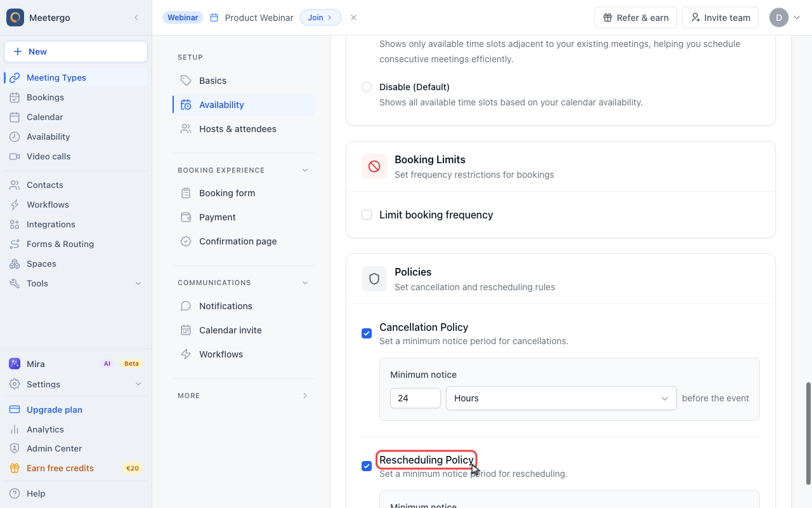Click the Cancellation minimum notice number field
Screen dimensions: 812x508
point(416,398)
